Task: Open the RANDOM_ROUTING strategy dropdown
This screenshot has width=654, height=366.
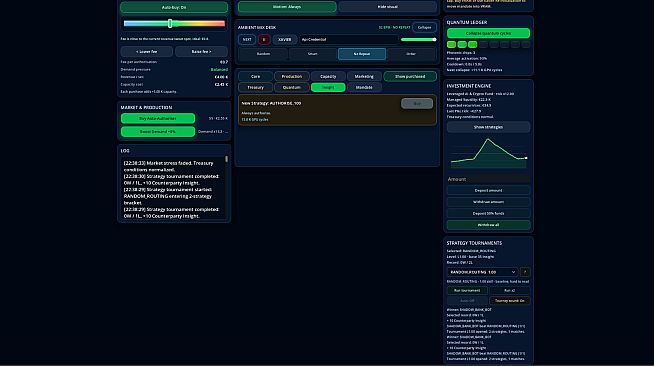Action: click(x=482, y=272)
